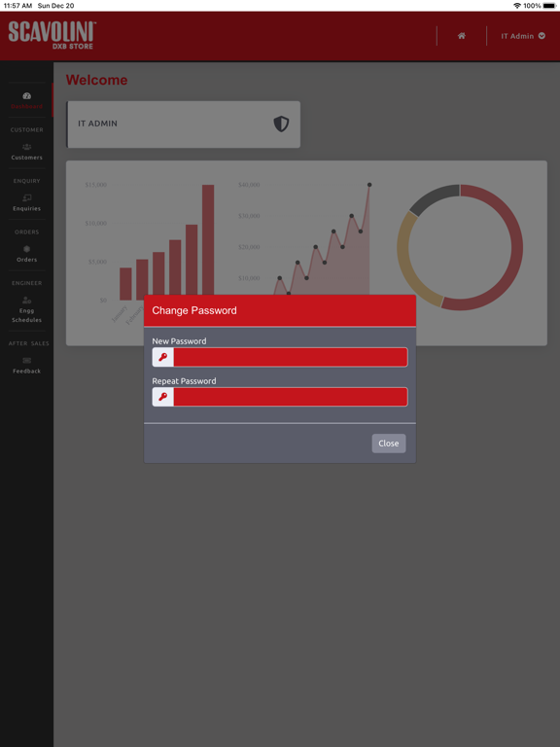The image size is (560, 747).
Task: Focus the Repeat Password input field
Action: pyautogui.click(x=291, y=397)
